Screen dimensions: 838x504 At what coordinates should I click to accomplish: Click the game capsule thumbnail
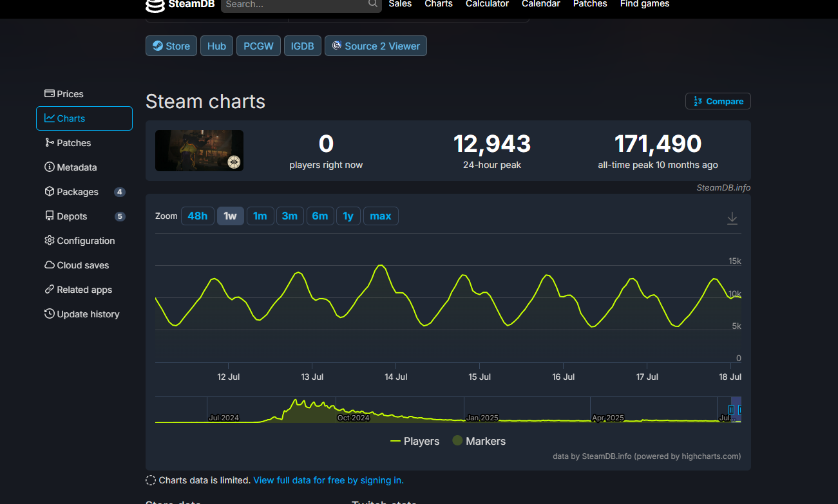coord(199,151)
